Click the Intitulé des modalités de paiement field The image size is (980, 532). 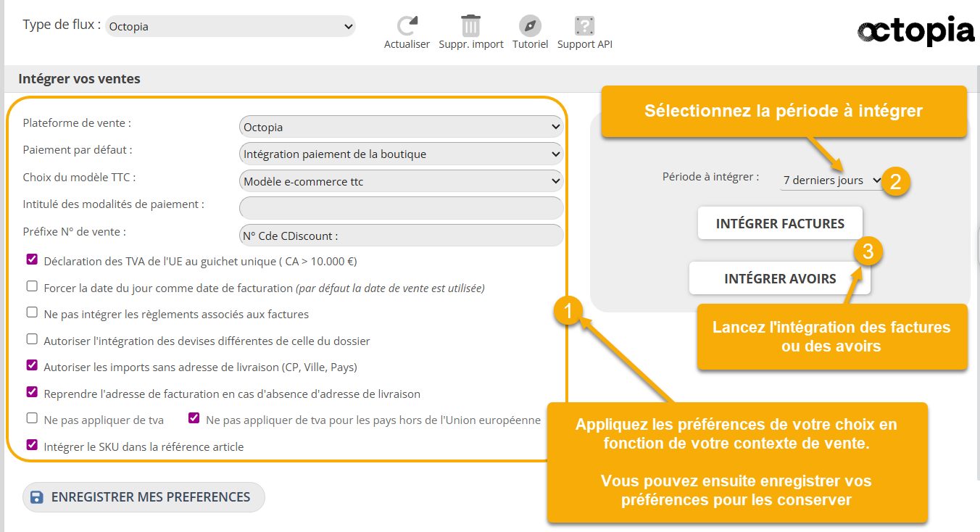coord(401,208)
